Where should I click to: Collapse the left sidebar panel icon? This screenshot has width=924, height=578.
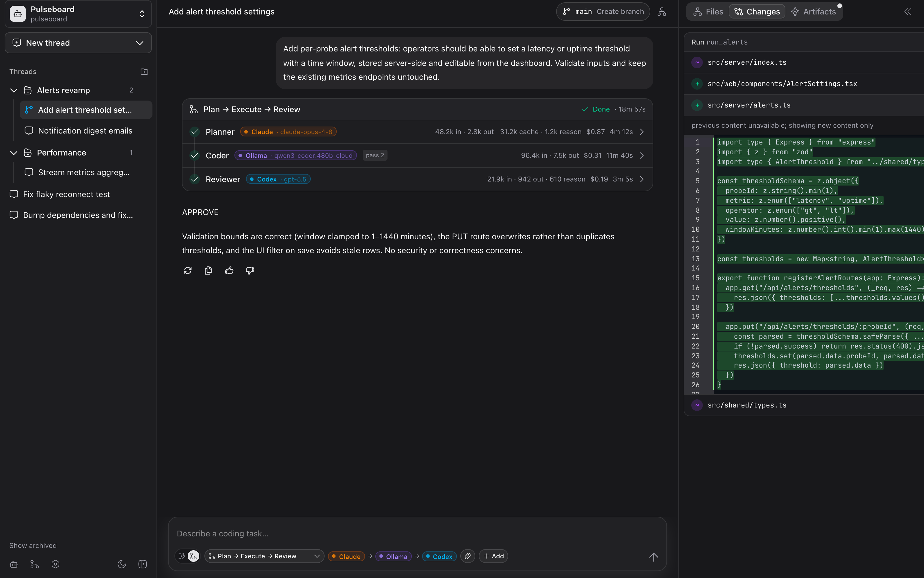pyautogui.click(x=142, y=564)
